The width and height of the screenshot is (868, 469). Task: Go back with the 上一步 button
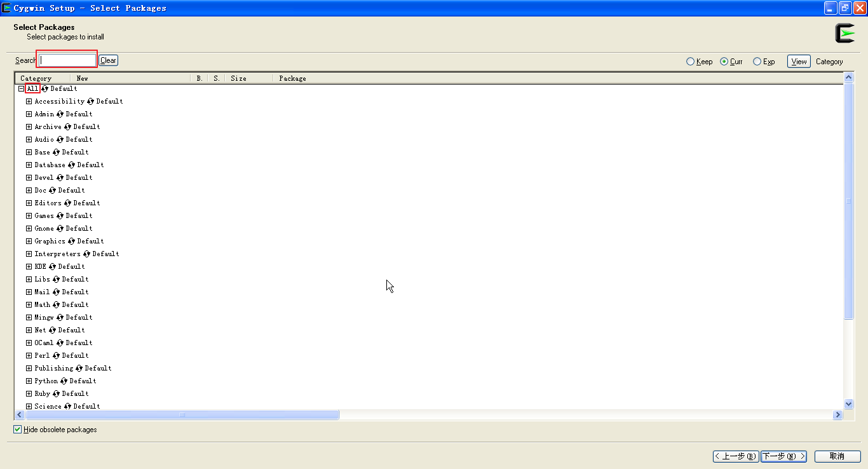pos(736,456)
